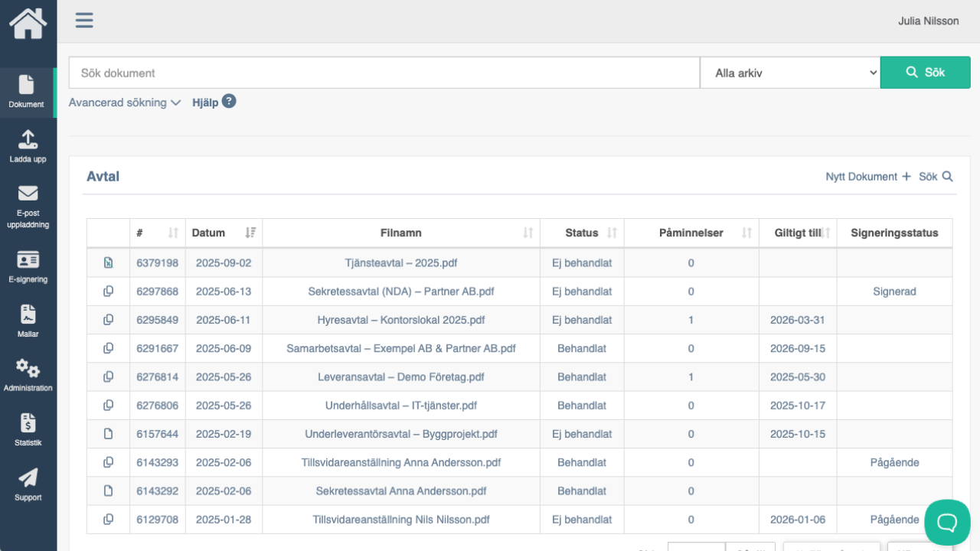
Task: Click the home logo icon
Action: [x=28, y=23]
